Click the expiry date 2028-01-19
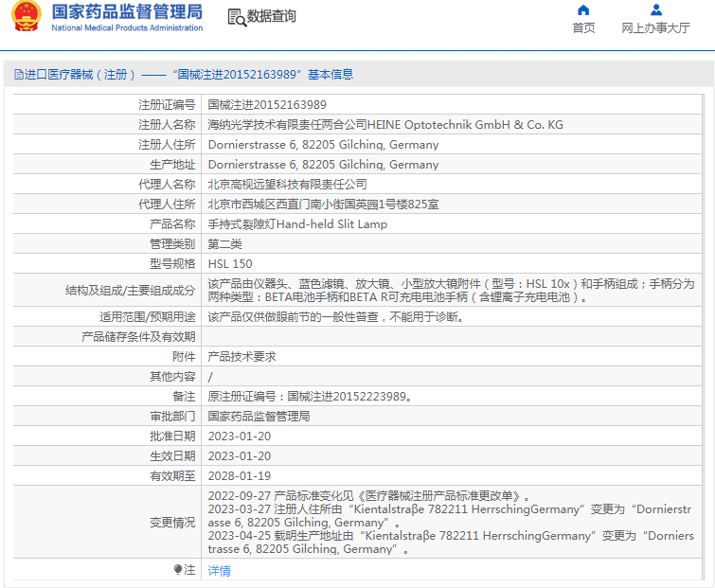715x588 pixels. coord(239,476)
